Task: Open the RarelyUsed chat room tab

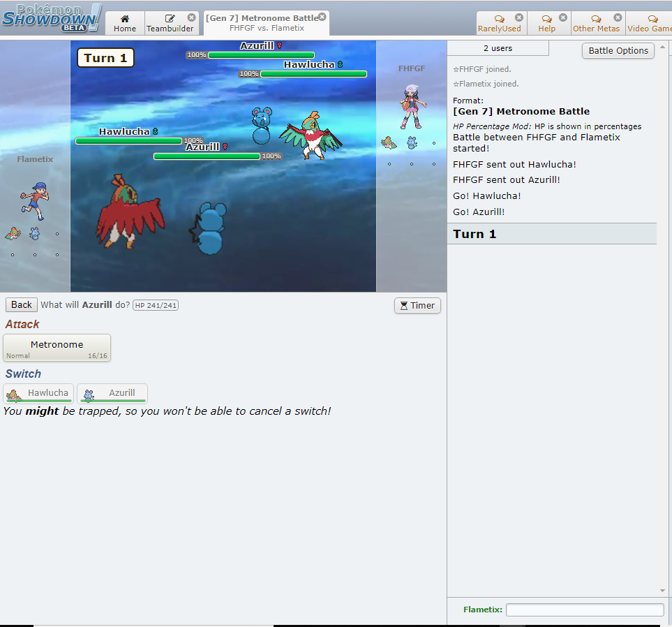Action: [499, 23]
